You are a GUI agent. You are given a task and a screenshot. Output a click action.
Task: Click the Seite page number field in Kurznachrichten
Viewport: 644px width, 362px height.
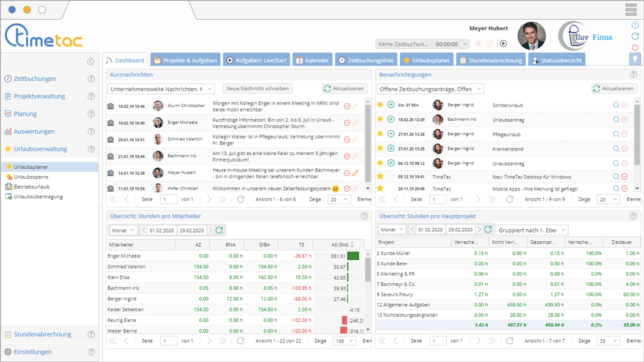[x=168, y=199]
